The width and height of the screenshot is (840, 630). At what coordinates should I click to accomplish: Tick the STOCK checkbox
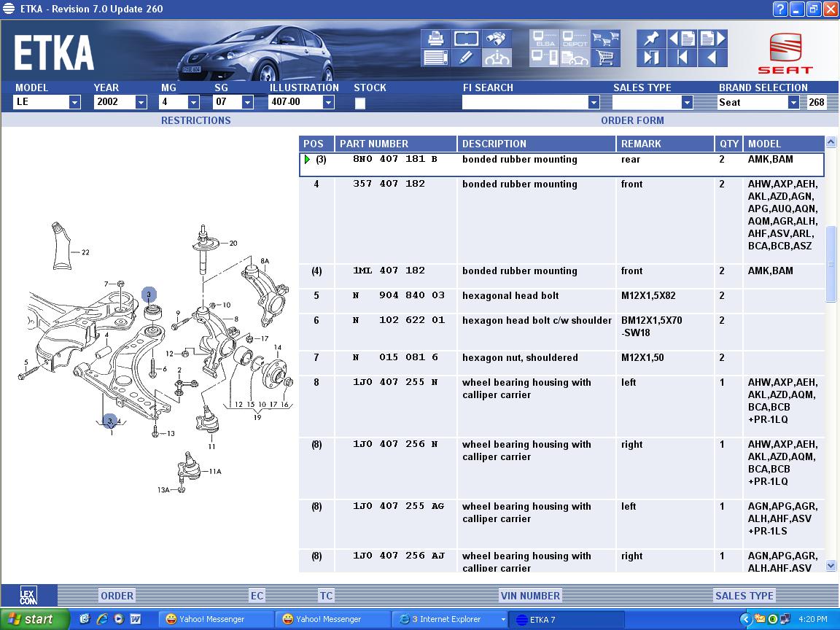[x=360, y=103]
